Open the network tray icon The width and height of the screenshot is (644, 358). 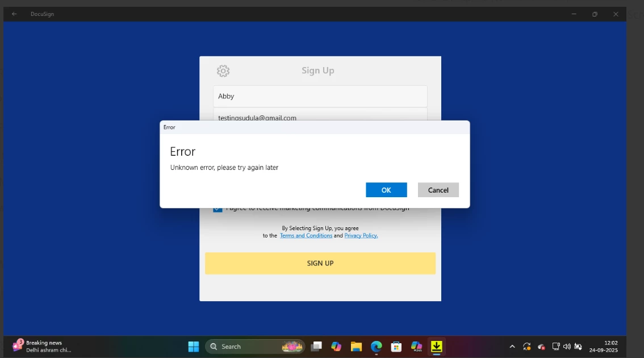[556, 347]
